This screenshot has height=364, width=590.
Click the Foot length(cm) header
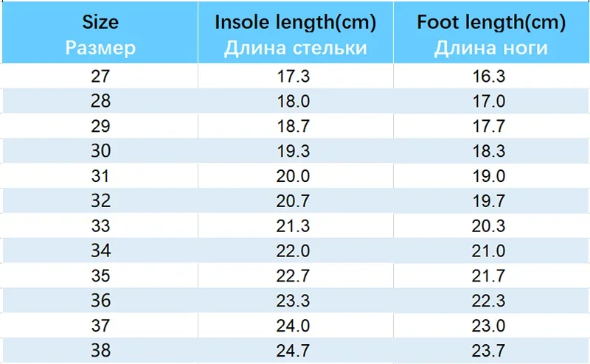click(491, 32)
